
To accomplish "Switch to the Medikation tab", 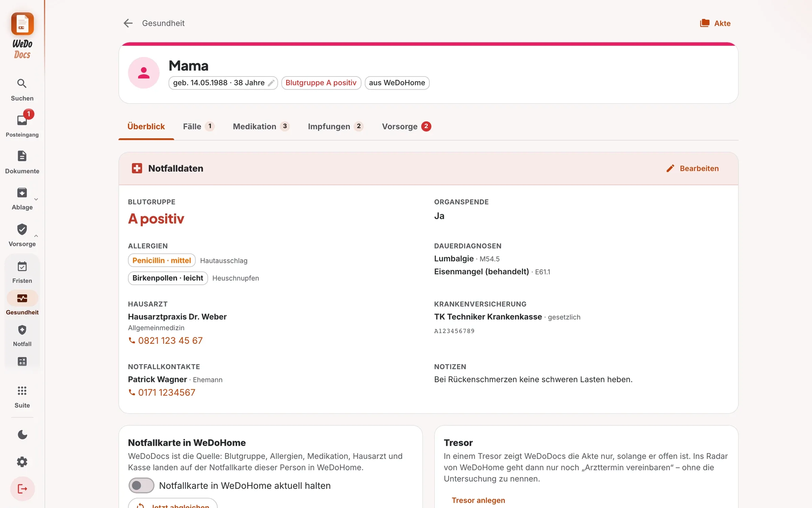I will pyautogui.click(x=261, y=126).
